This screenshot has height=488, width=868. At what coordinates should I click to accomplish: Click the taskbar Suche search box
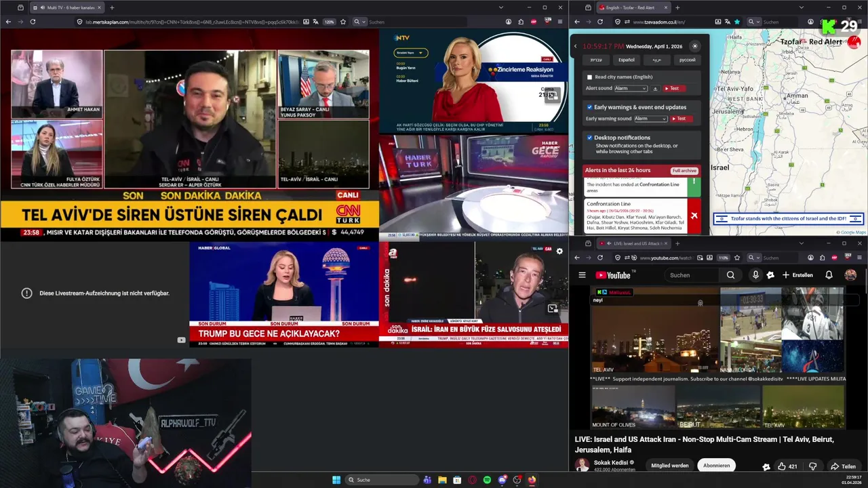click(382, 480)
